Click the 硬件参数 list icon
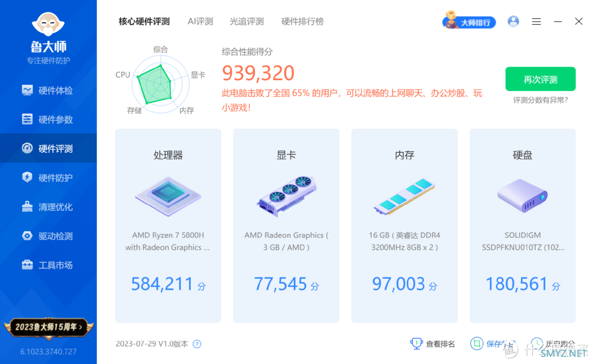The height and width of the screenshot is (364, 594). (x=28, y=119)
